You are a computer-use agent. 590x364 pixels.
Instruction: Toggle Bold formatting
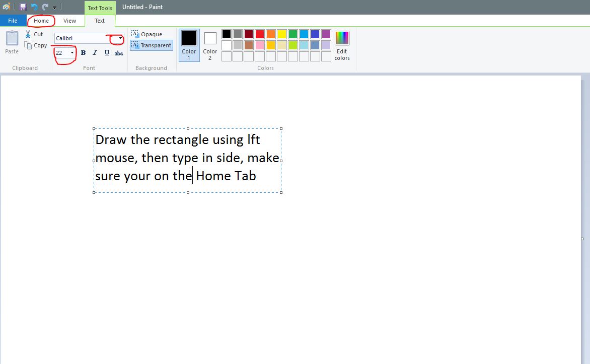[83, 53]
